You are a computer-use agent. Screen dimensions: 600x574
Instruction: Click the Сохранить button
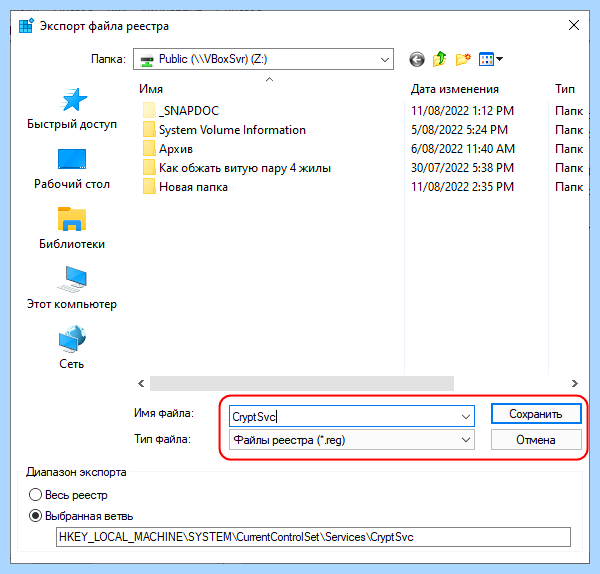coord(536,414)
